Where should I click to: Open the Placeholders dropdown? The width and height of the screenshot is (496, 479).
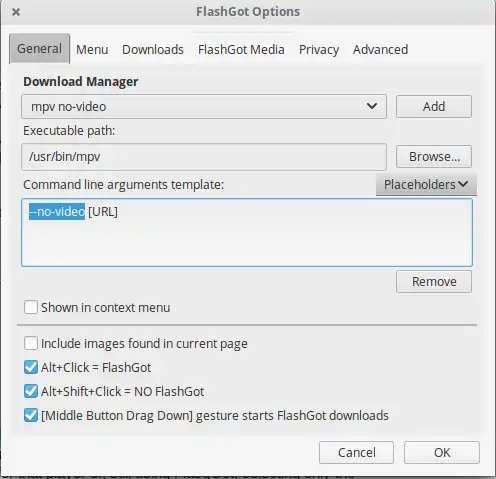[x=426, y=184]
